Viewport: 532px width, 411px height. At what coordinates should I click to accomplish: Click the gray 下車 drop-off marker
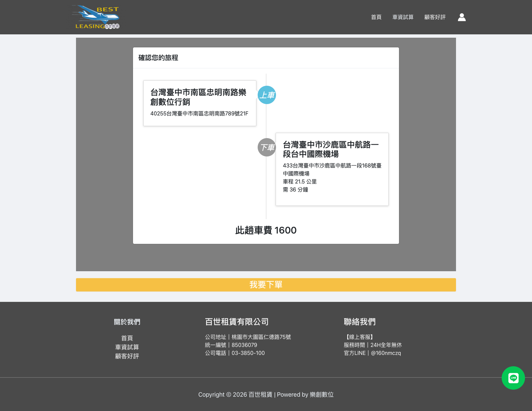tap(267, 147)
